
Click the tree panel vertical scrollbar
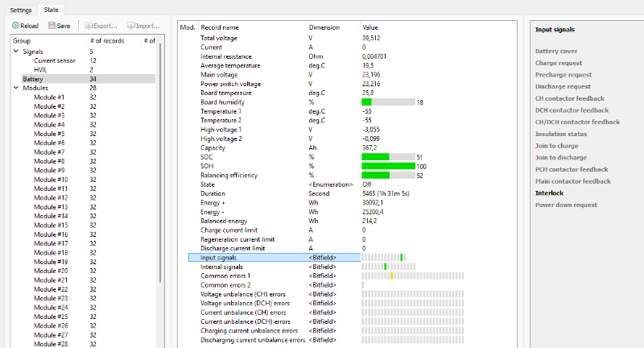(x=159, y=164)
